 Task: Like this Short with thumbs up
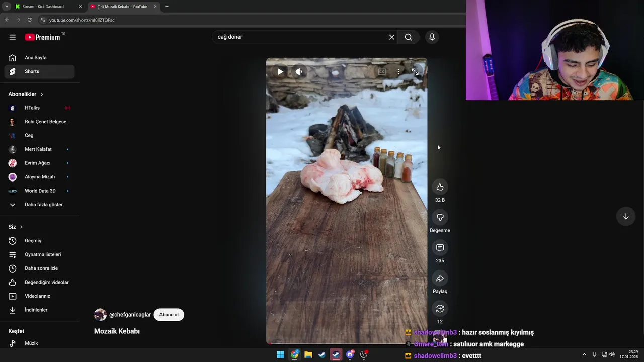click(440, 187)
